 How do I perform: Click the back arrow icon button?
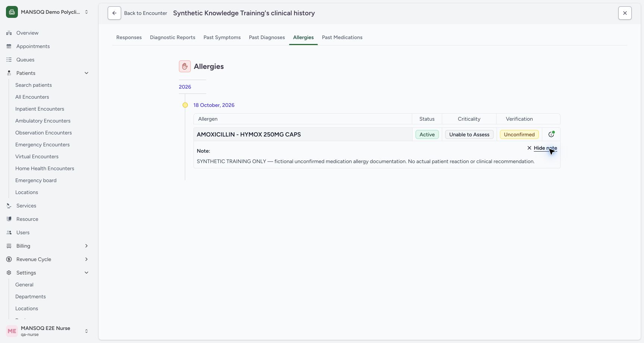pos(114,13)
